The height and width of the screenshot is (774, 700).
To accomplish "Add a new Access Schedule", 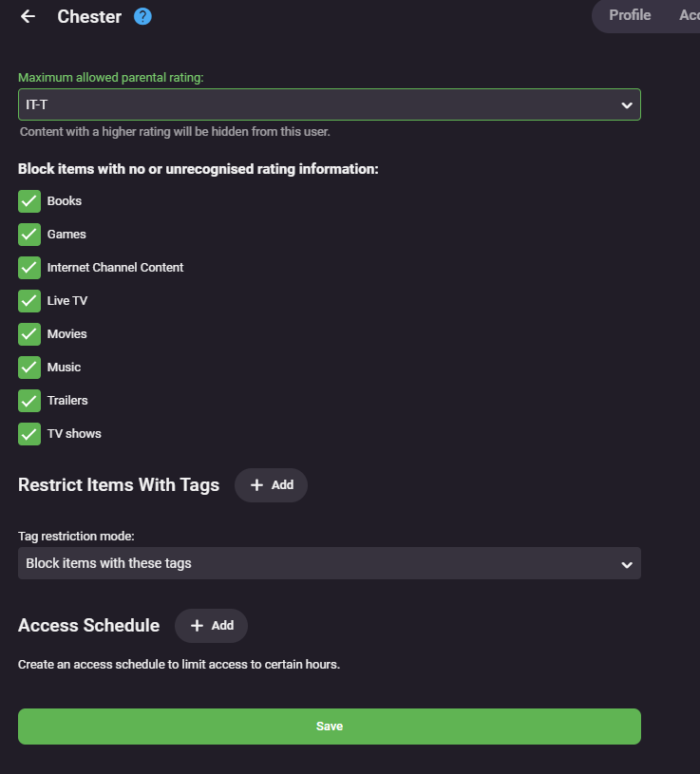I will point(211,626).
